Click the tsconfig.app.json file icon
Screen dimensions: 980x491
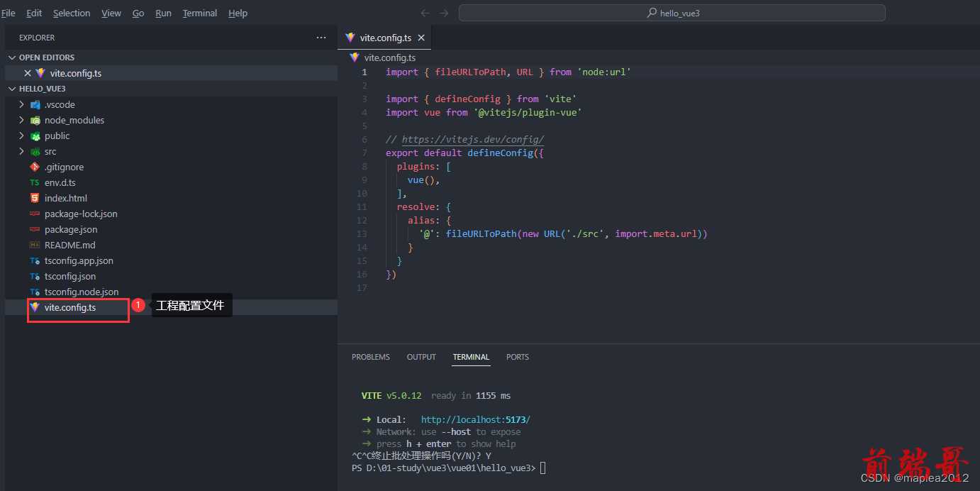pyautogui.click(x=35, y=260)
